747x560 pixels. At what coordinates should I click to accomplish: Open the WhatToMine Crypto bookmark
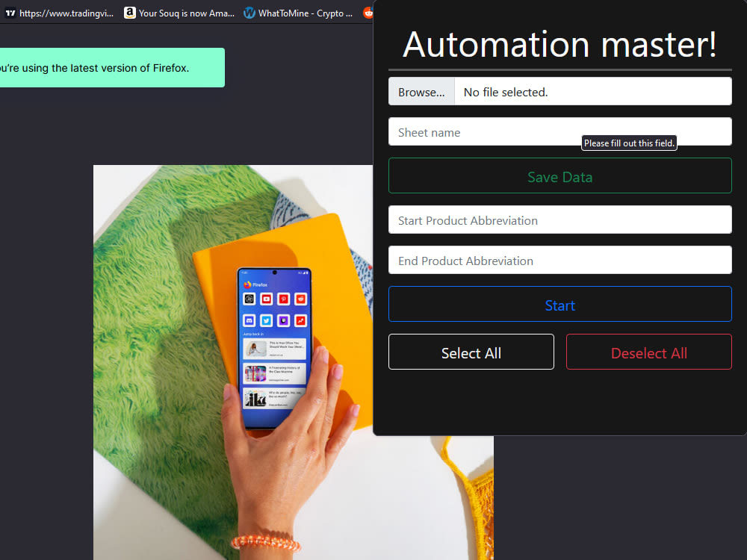[x=299, y=13]
